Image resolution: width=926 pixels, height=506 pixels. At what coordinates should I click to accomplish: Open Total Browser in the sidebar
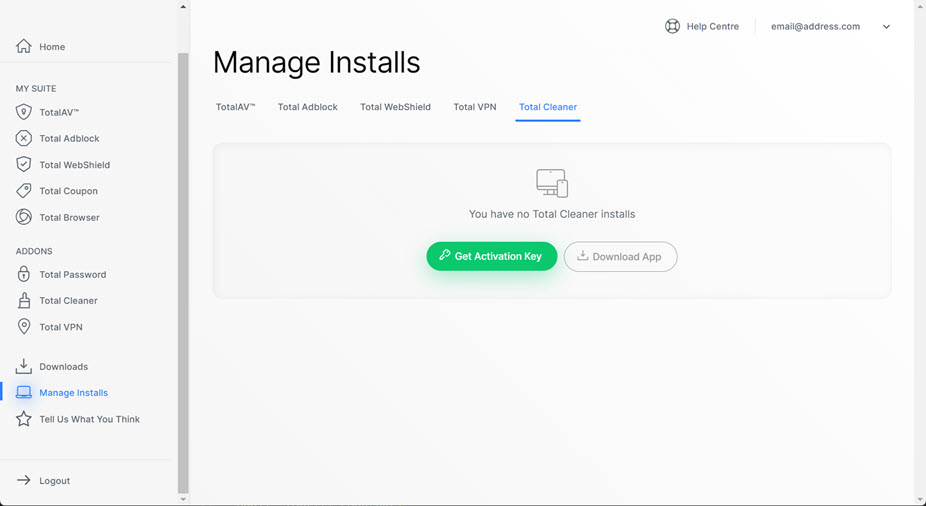[69, 217]
